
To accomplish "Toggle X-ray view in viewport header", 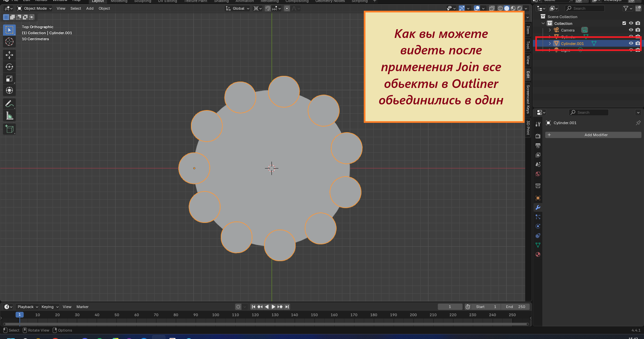I will (492, 8).
